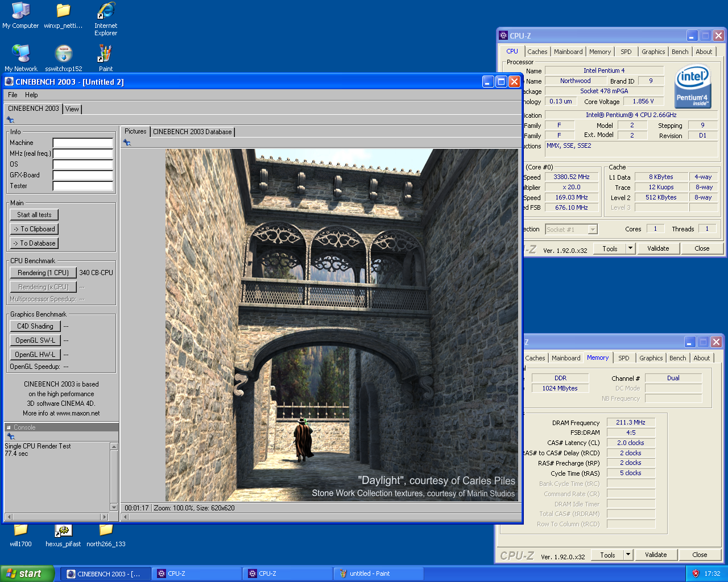Click CINEBENCH title bar application icon
Image resolution: width=728 pixels, height=582 pixels.
point(10,82)
